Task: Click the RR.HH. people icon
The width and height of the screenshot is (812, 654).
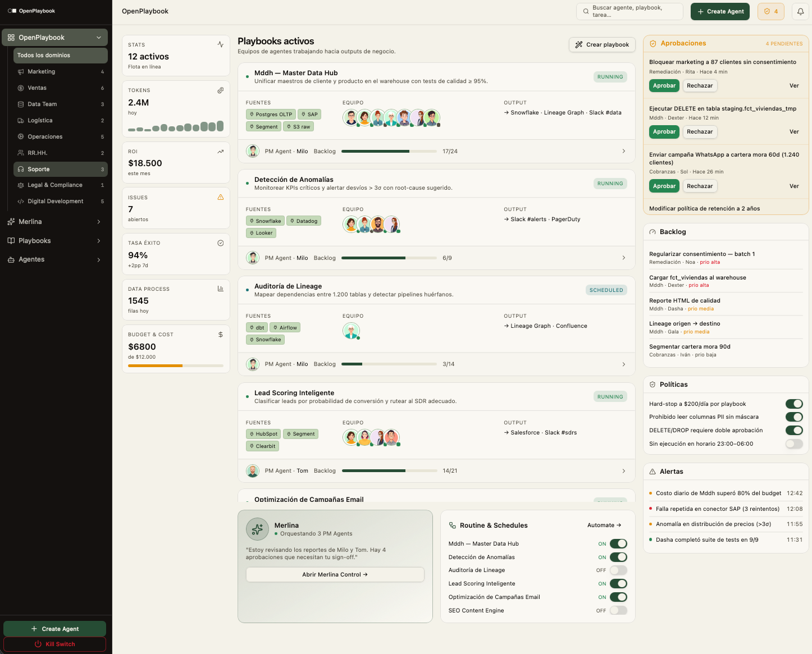Action: coord(21,153)
